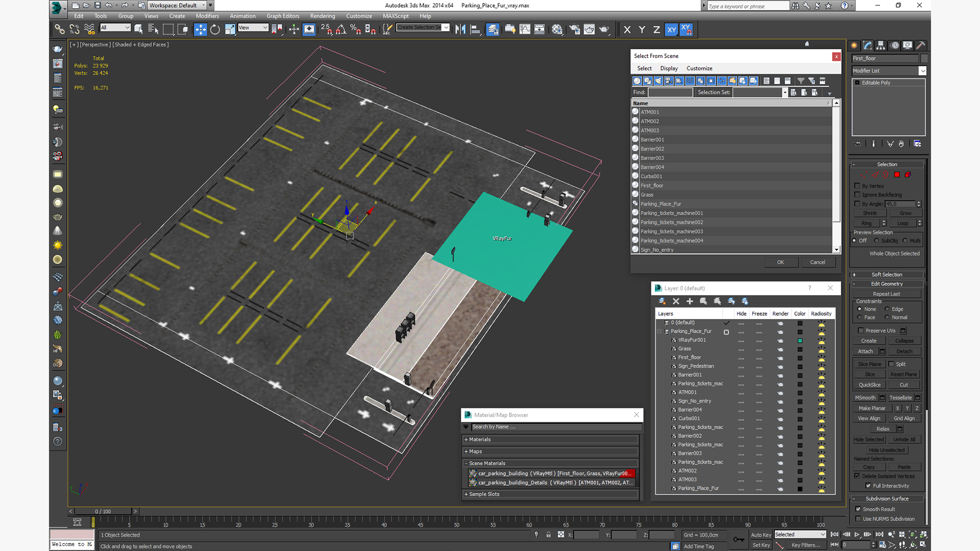980x551 pixels.
Task: Select the Edge constraint radio button
Action: pyautogui.click(x=887, y=309)
